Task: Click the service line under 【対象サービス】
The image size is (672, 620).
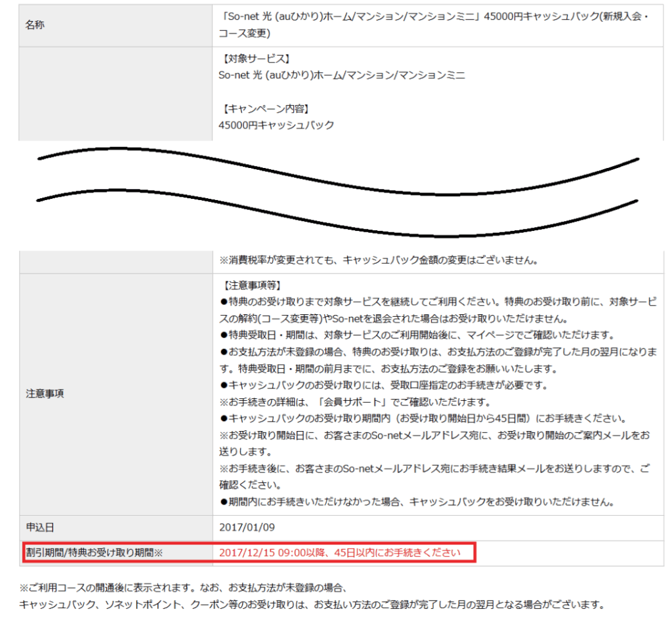Action: tap(341, 75)
